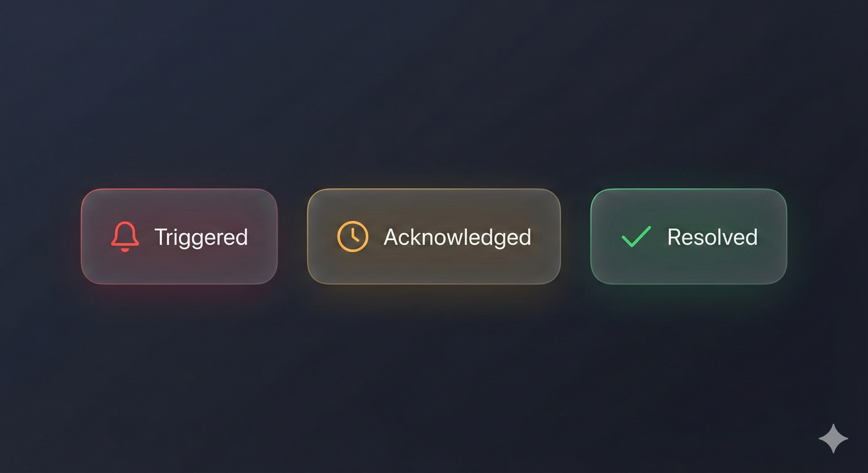Select the Acknowledged status badge
The width and height of the screenshot is (868, 473).
pos(434,236)
